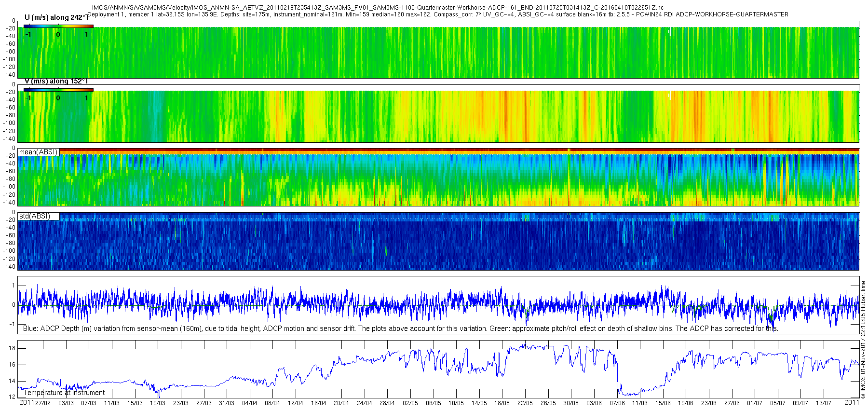Click the '03/03' date tick label
This screenshot has height=410, width=868.
pyautogui.click(x=66, y=403)
